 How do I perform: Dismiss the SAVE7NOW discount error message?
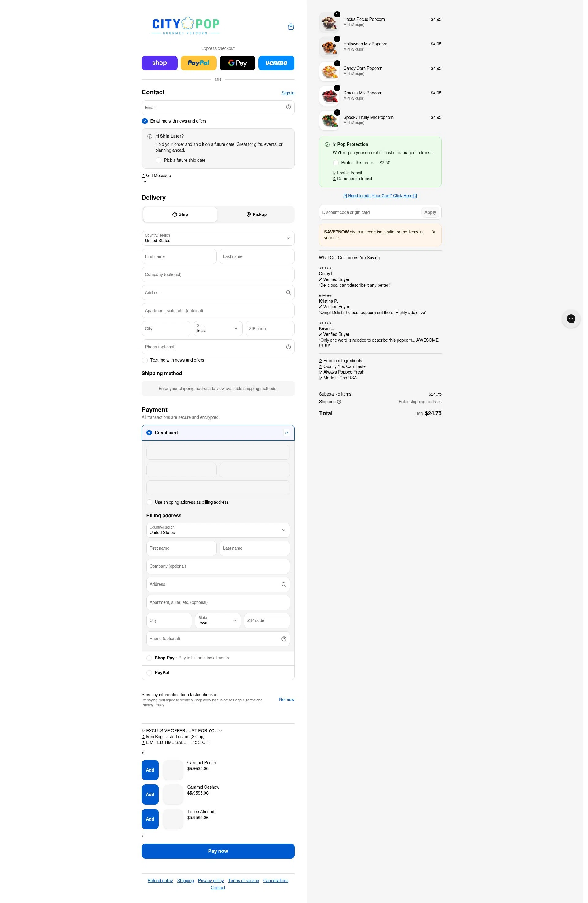click(x=433, y=232)
